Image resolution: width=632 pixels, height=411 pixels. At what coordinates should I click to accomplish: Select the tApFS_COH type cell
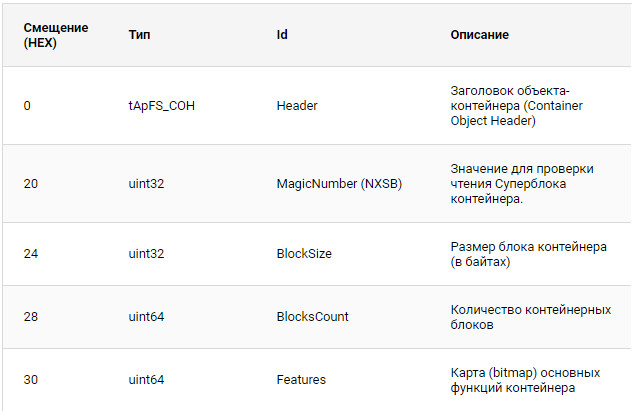161,106
